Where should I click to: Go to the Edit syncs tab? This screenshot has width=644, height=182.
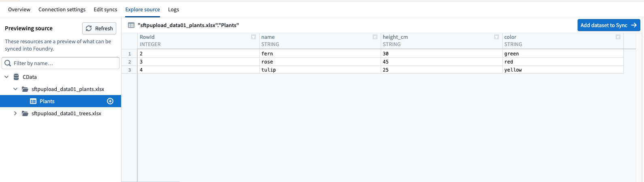(105, 9)
